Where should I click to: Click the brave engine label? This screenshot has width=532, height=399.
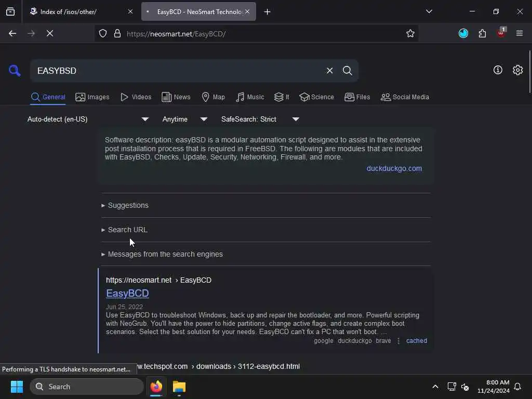383,341
